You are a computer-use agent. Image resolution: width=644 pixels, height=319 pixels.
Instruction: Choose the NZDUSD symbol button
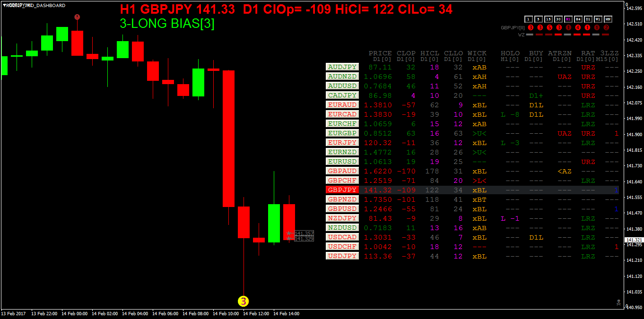[x=342, y=228]
